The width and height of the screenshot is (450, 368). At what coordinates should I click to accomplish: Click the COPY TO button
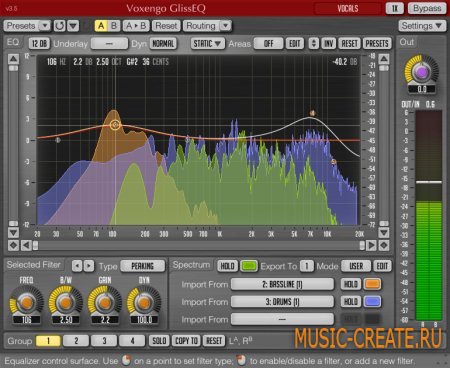coord(187,341)
